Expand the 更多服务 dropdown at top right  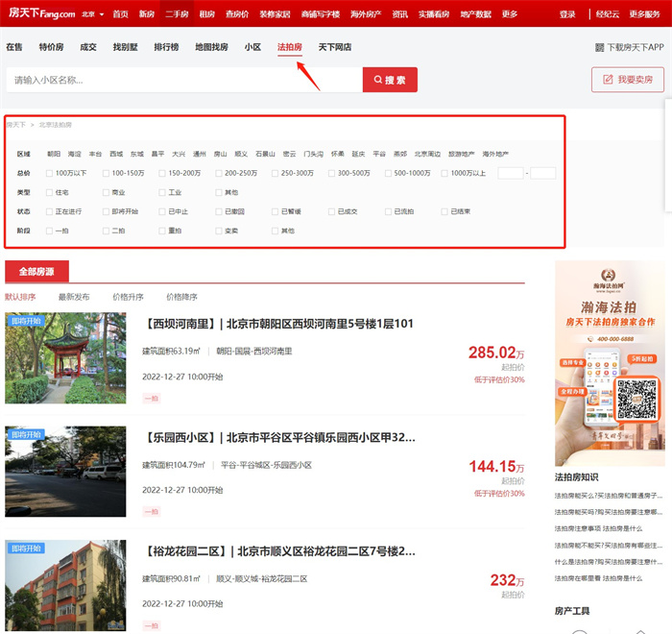[644, 14]
